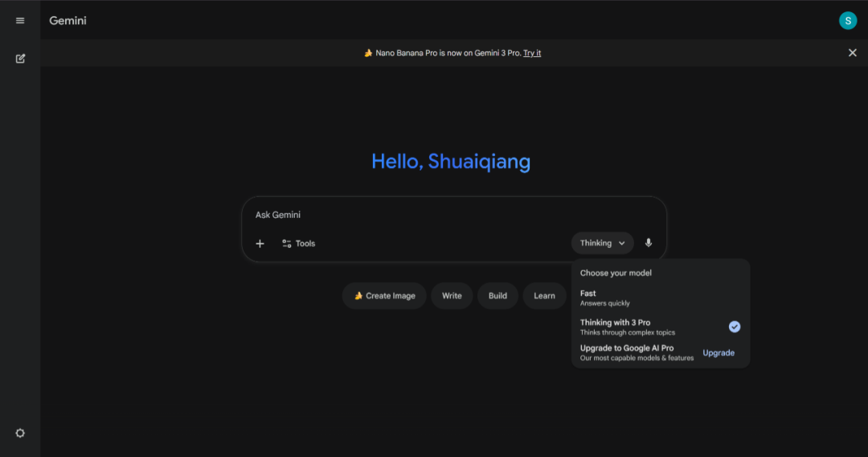Choose the Write suggestion chip
This screenshot has width=868, height=457.
coord(452,296)
